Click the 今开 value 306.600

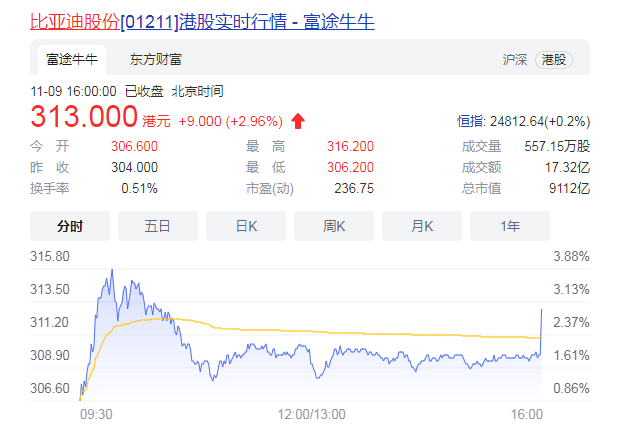coord(134,146)
